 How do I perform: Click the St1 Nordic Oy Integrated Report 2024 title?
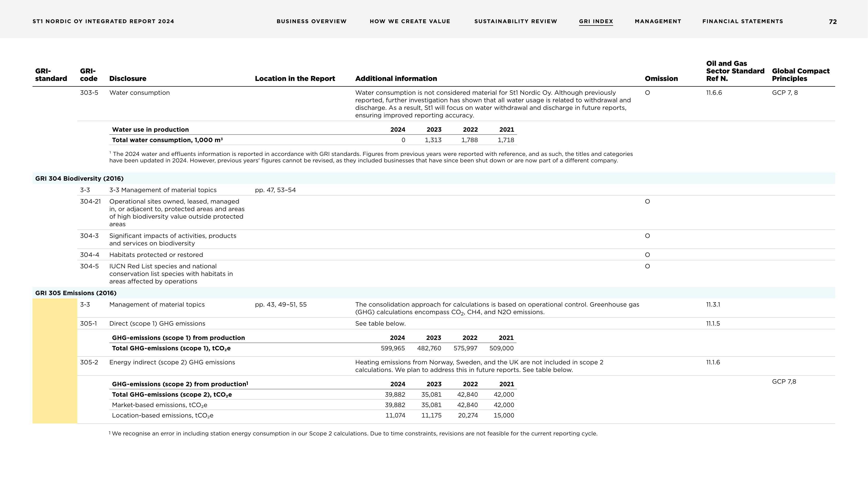(103, 21)
